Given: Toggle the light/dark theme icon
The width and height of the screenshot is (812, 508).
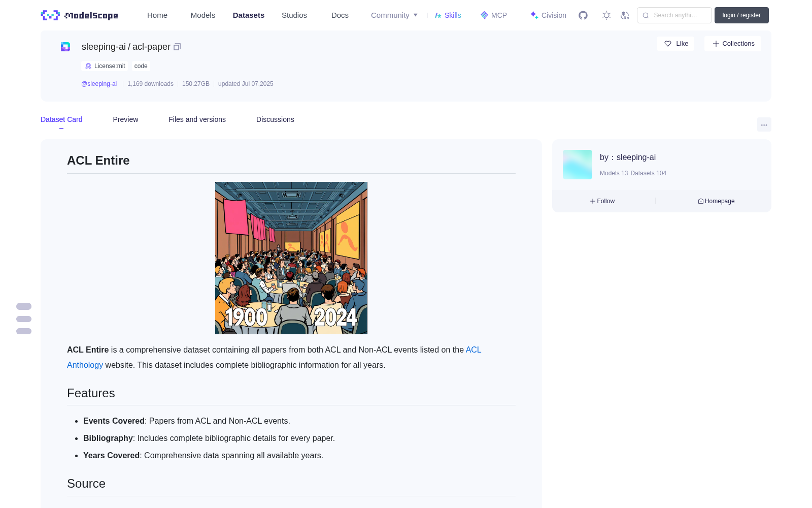Looking at the screenshot, I should coord(606,15).
